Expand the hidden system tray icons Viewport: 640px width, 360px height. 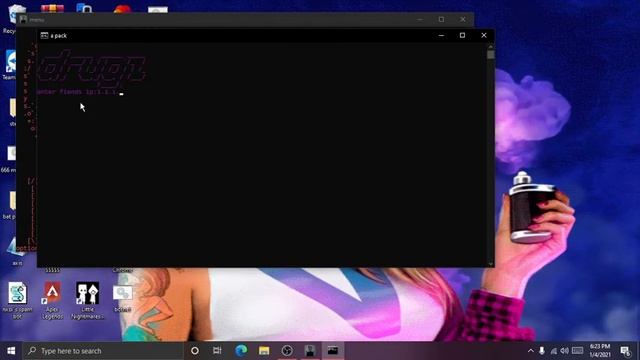pyautogui.click(x=530, y=351)
